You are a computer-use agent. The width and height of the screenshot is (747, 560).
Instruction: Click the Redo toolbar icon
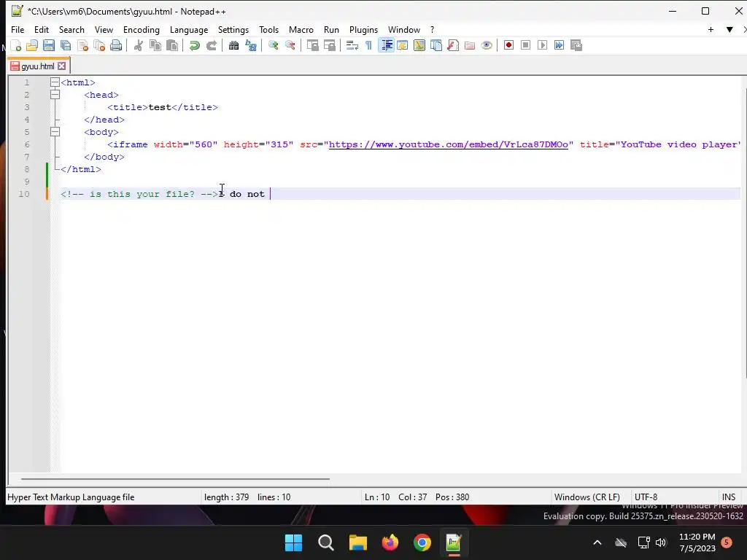pyautogui.click(x=212, y=45)
